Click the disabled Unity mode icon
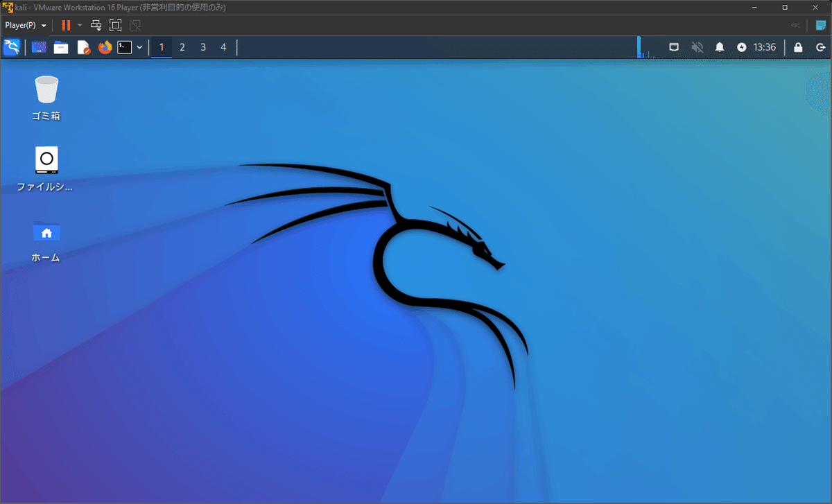This screenshot has width=832, height=504. [135, 25]
